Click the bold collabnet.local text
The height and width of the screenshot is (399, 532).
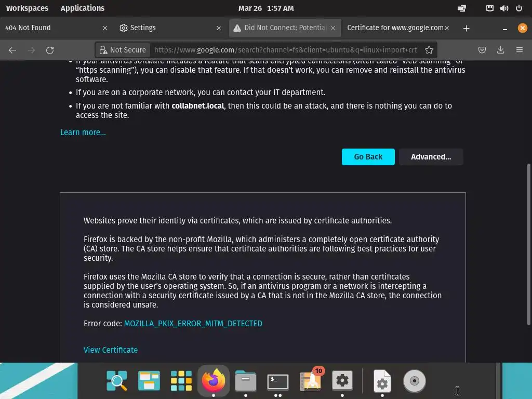(x=198, y=106)
